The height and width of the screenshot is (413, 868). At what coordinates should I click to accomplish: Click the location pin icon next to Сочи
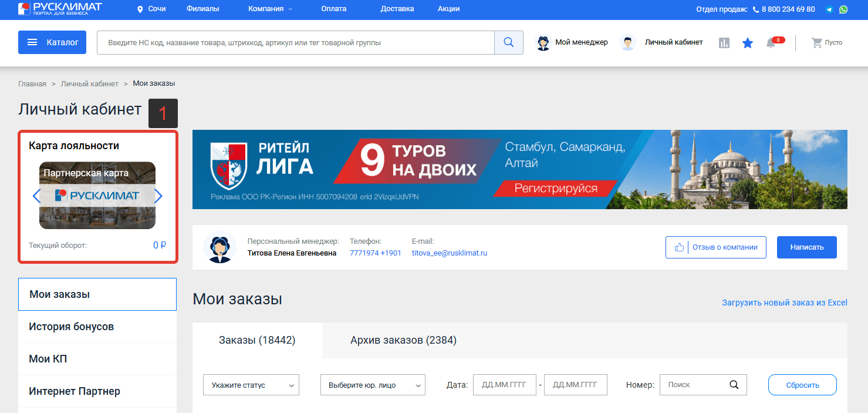[x=140, y=9]
